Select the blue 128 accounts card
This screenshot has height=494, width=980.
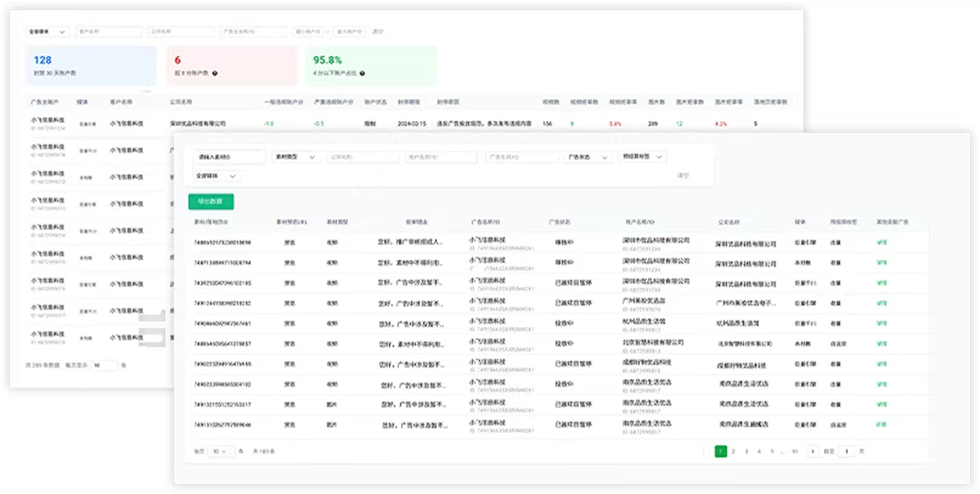[x=91, y=65]
